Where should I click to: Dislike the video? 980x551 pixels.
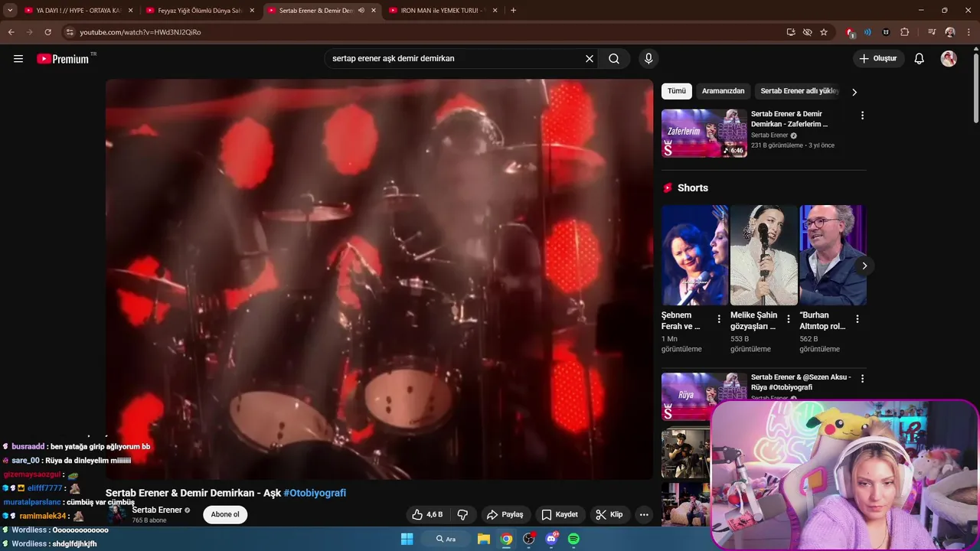(462, 515)
